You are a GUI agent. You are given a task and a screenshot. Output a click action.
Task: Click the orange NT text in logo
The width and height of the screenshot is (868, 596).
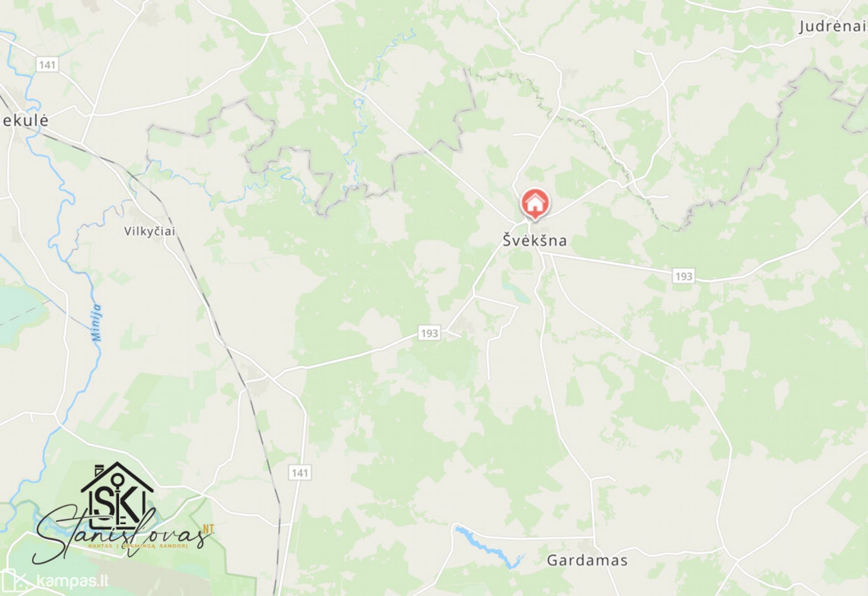click(x=208, y=529)
